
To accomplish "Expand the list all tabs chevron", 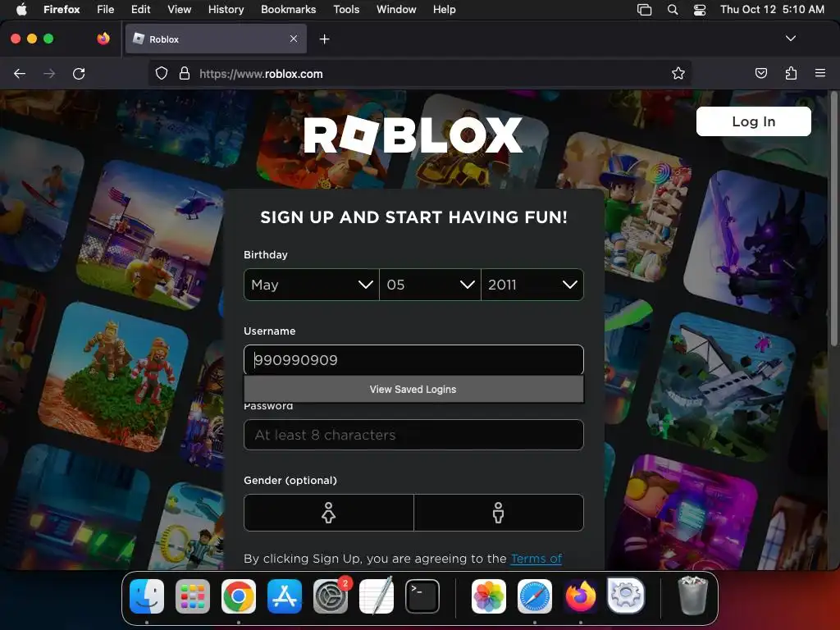I will [x=791, y=39].
